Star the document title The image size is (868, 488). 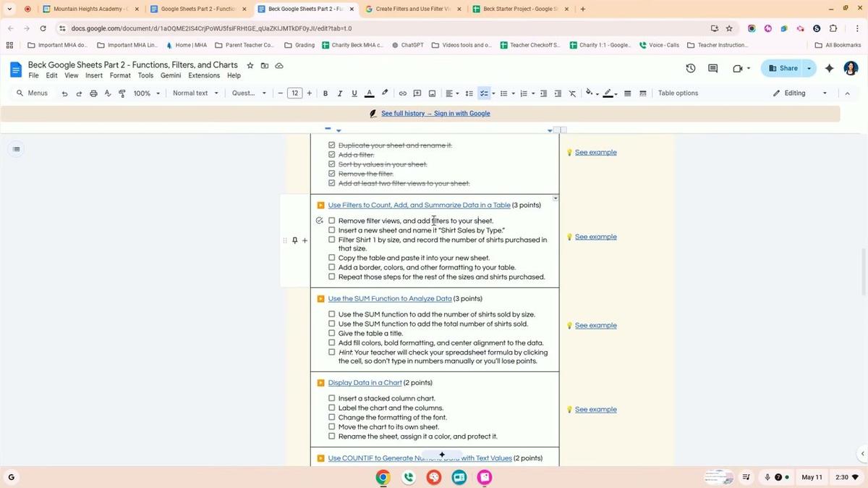pyautogui.click(x=250, y=65)
